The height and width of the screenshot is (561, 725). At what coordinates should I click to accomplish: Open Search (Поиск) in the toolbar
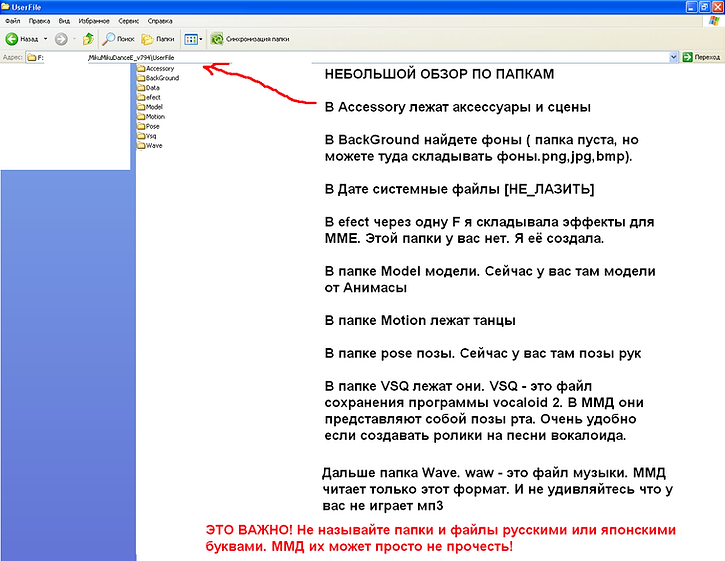pos(118,39)
